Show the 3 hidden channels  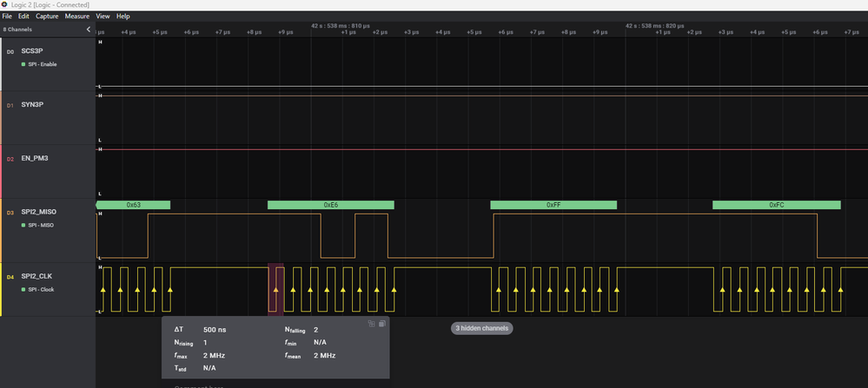[x=481, y=328]
